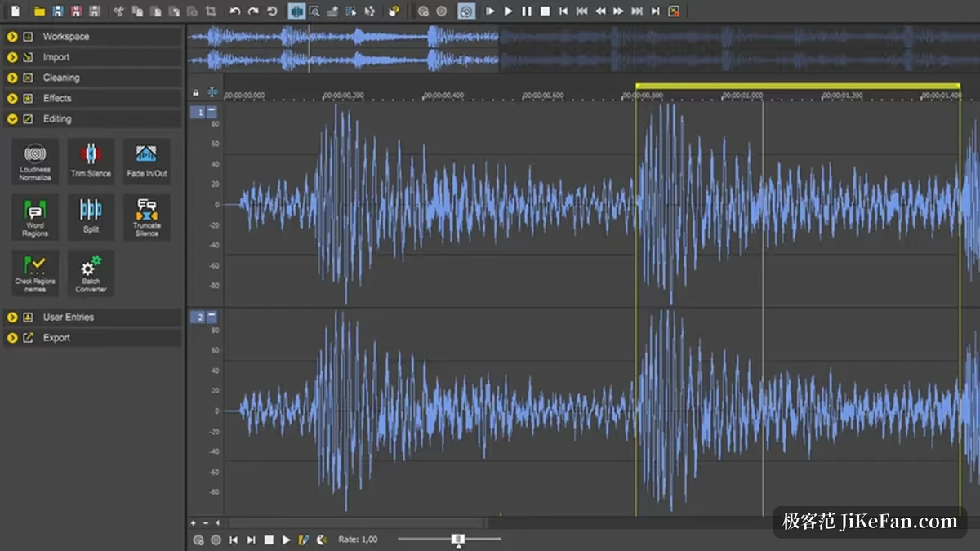Click the yellow selection range bar above ruler

tap(798, 86)
